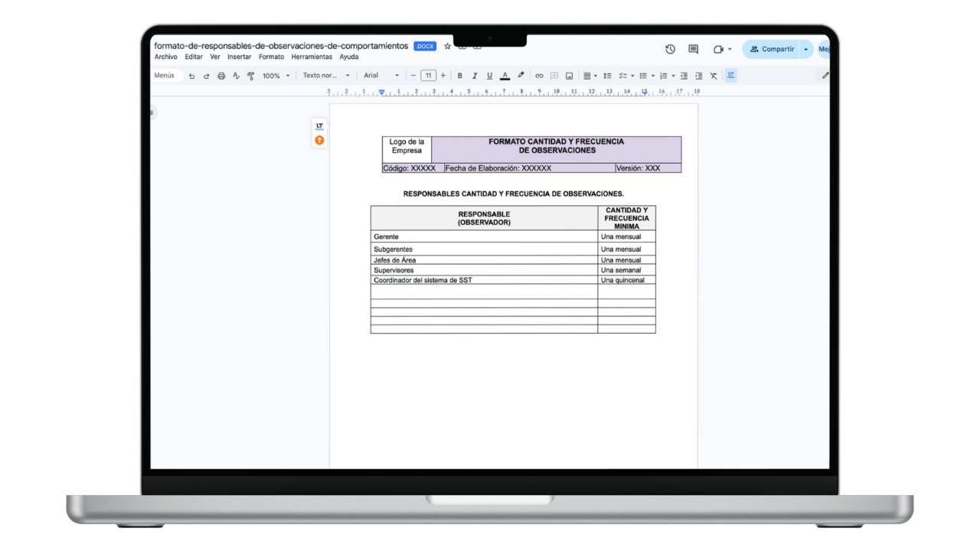Open the Insertar menu

coord(239,57)
